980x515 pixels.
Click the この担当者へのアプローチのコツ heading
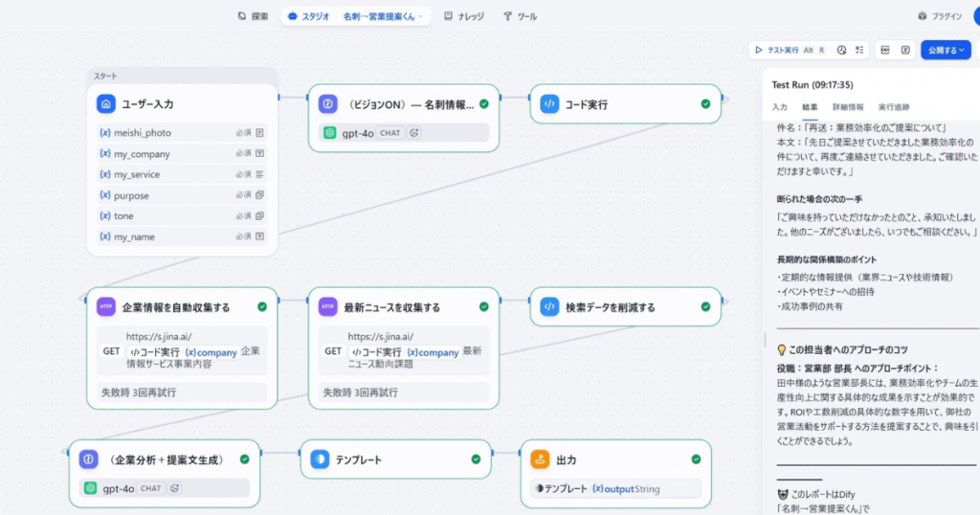842,349
